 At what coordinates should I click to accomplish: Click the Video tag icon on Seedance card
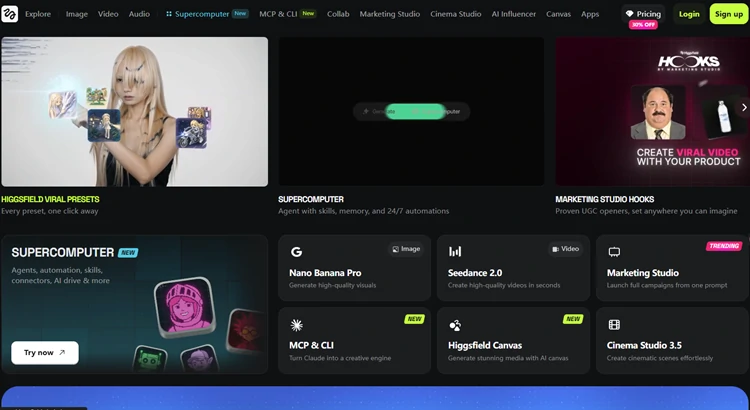pos(555,249)
